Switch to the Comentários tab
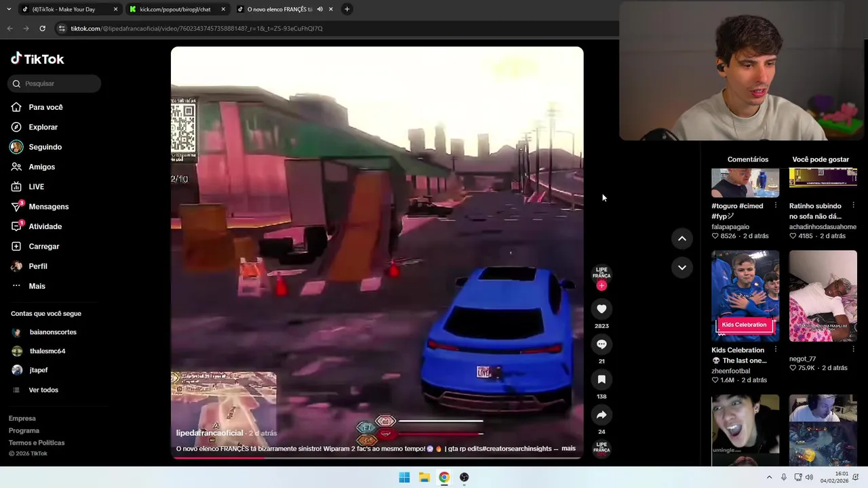The height and width of the screenshot is (488, 868). pyautogui.click(x=748, y=159)
